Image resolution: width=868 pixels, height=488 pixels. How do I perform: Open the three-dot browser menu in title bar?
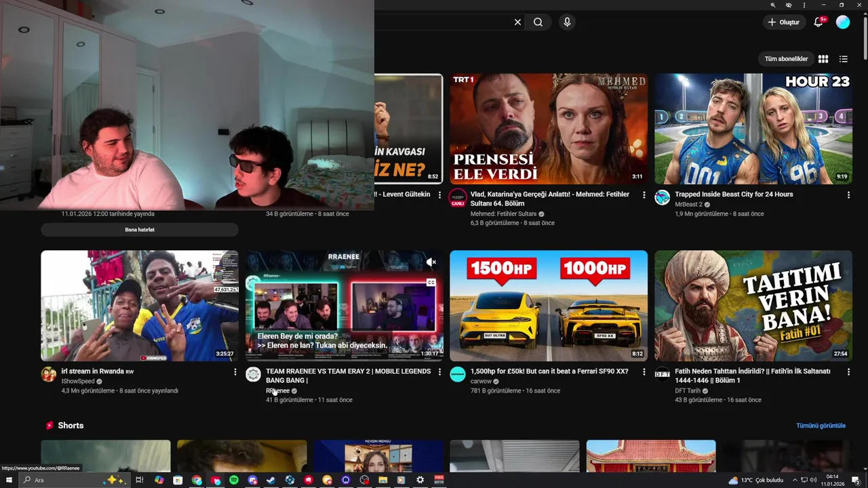tap(805, 5)
